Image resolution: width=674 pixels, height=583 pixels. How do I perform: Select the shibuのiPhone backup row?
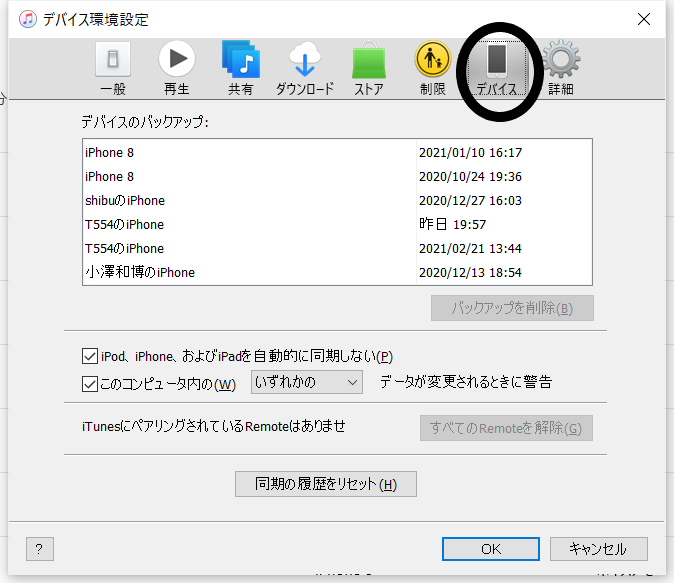337,201
